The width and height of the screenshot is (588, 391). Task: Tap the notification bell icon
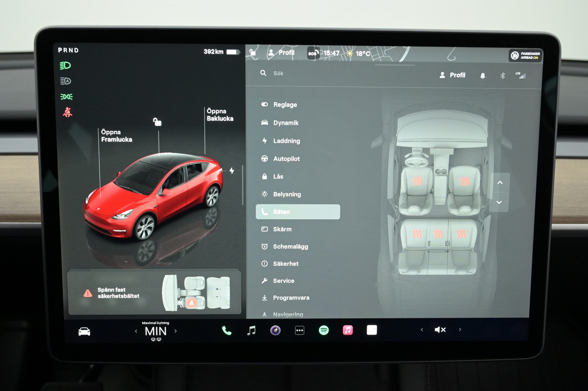tap(482, 75)
